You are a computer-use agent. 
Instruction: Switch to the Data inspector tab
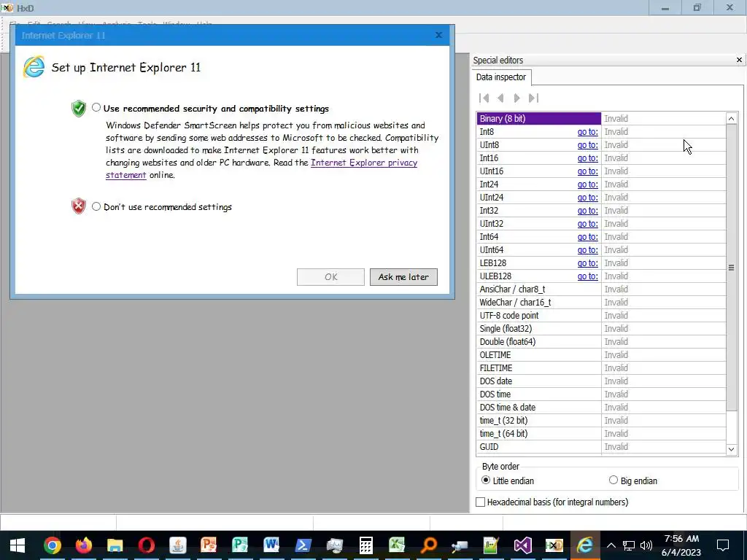click(x=500, y=77)
